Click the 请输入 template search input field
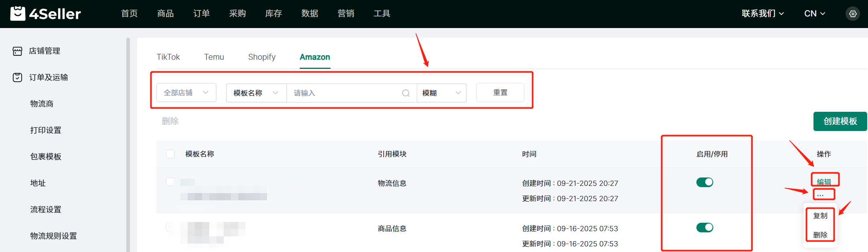This screenshot has width=868, height=252. [345, 93]
